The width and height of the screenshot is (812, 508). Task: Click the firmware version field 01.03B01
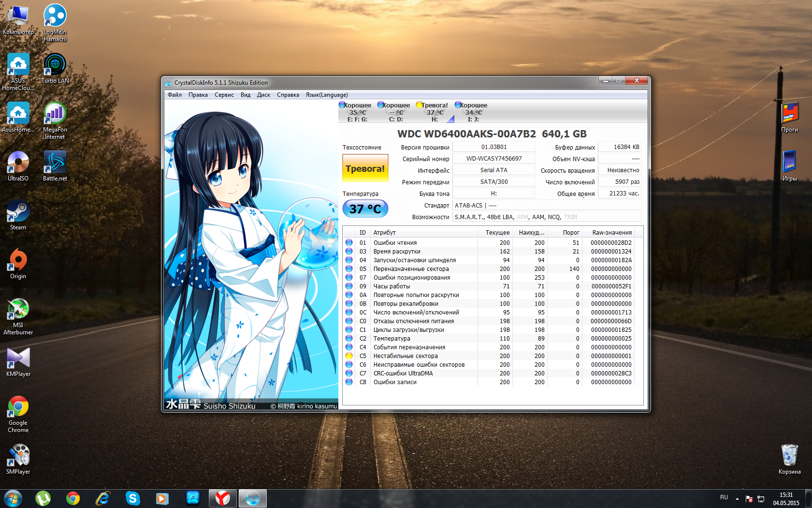(494, 147)
